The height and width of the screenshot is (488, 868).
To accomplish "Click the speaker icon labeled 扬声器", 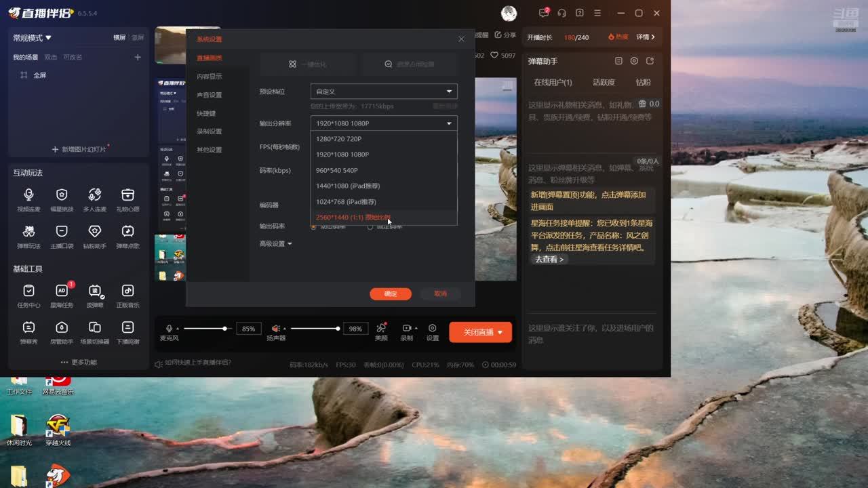I will 276,328.
